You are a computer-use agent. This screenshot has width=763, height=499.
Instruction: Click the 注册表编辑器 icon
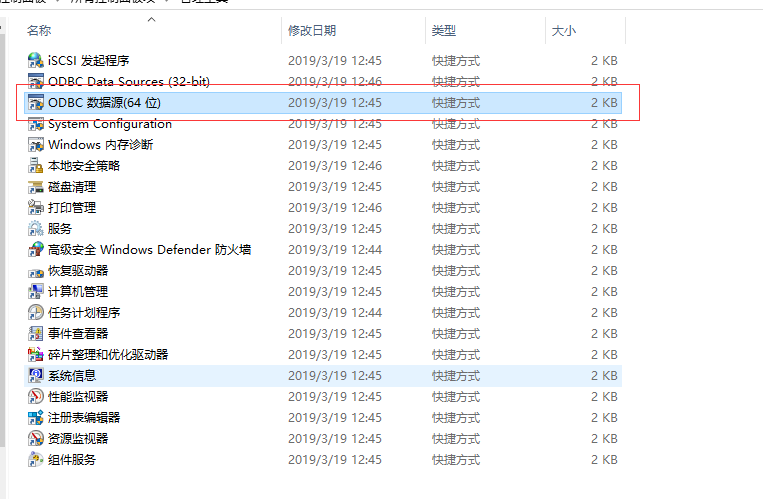click(36, 417)
